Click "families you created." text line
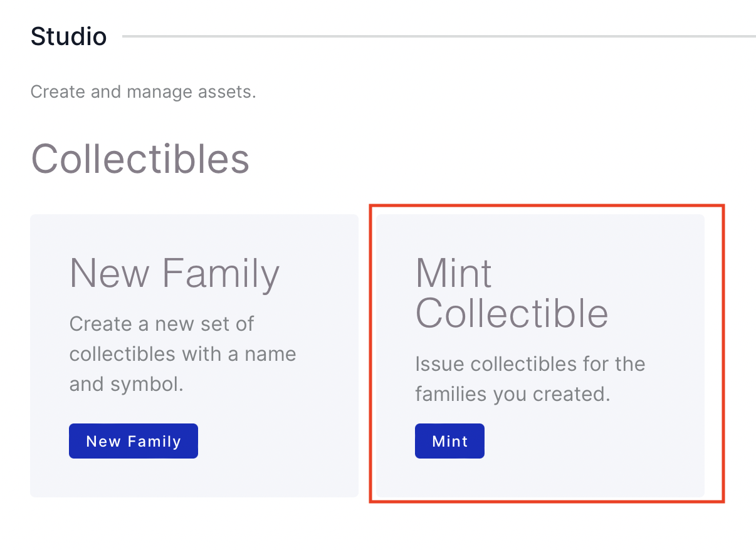This screenshot has width=756, height=550. [x=512, y=395]
